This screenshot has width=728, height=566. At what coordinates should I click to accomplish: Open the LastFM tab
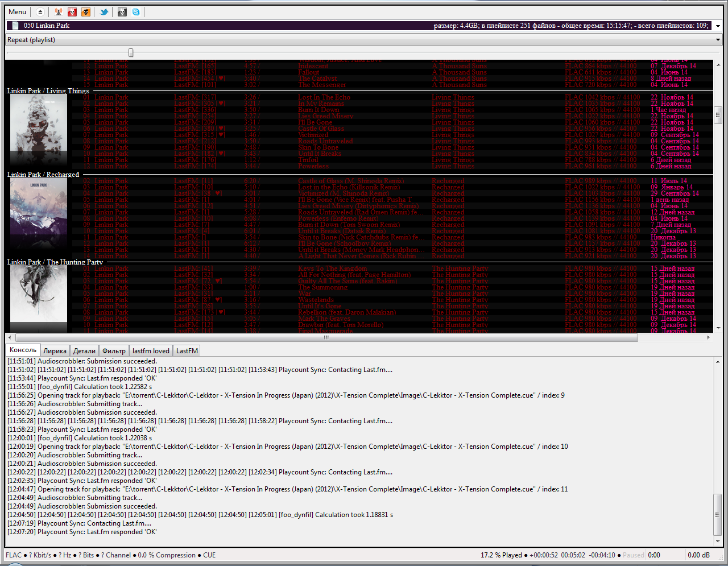(x=187, y=351)
